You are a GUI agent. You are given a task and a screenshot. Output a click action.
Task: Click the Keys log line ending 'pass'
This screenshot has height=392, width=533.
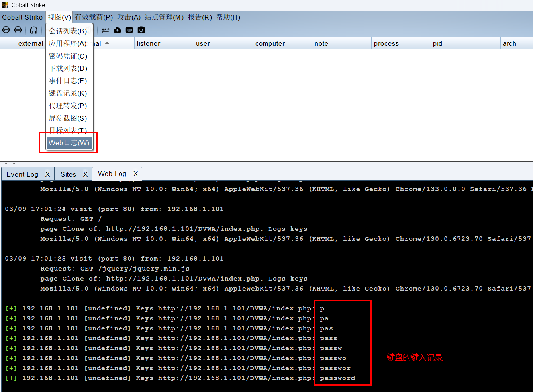click(171, 338)
